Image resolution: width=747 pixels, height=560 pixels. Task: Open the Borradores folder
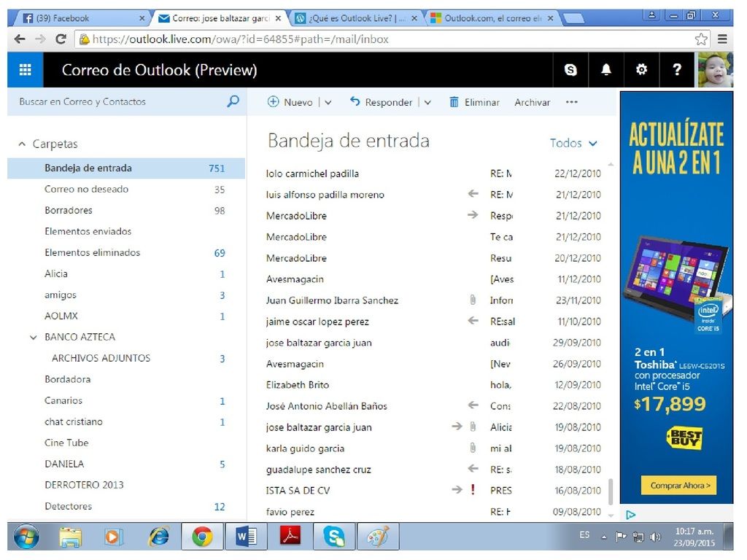tap(126, 210)
